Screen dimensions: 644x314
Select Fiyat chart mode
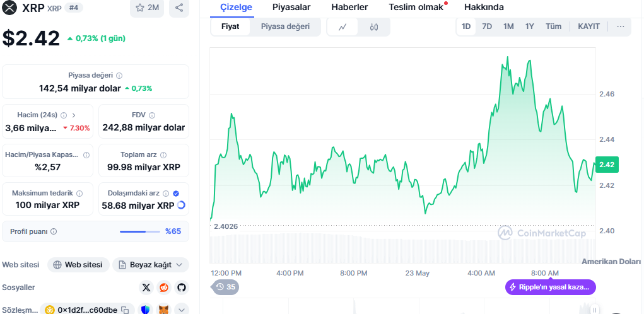230,26
